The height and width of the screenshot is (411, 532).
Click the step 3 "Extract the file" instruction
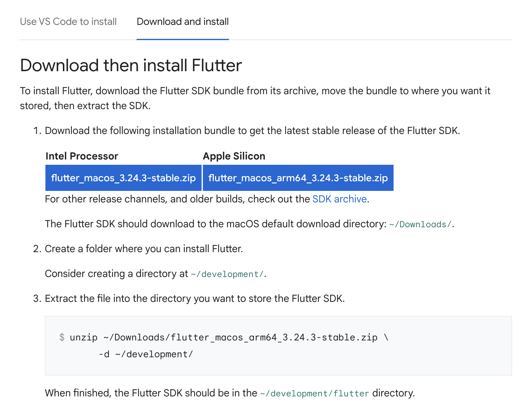[x=195, y=298]
